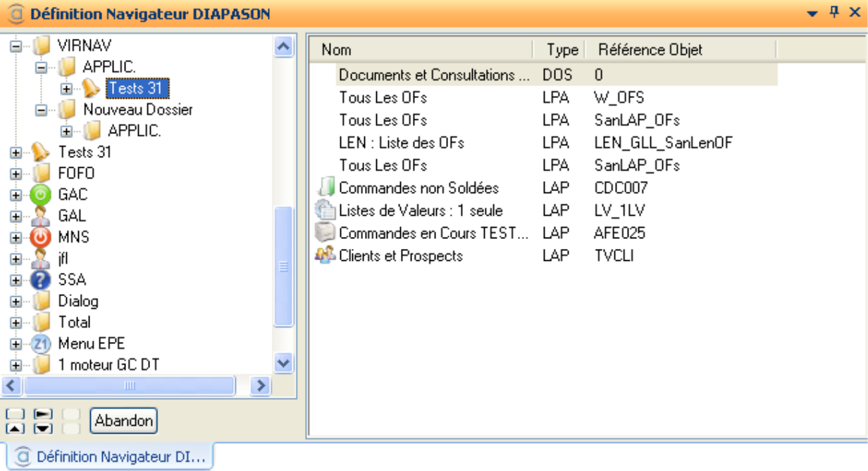
Task: Click the move-down arrow button
Action: coord(43,428)
